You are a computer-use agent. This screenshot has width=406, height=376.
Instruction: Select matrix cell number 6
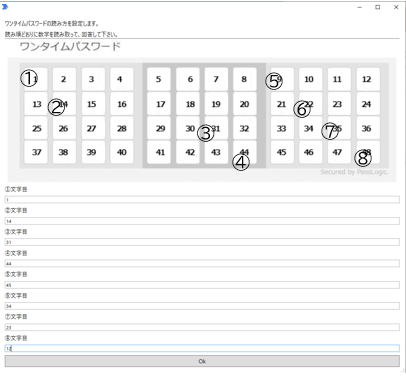click(x=188, y=79)
